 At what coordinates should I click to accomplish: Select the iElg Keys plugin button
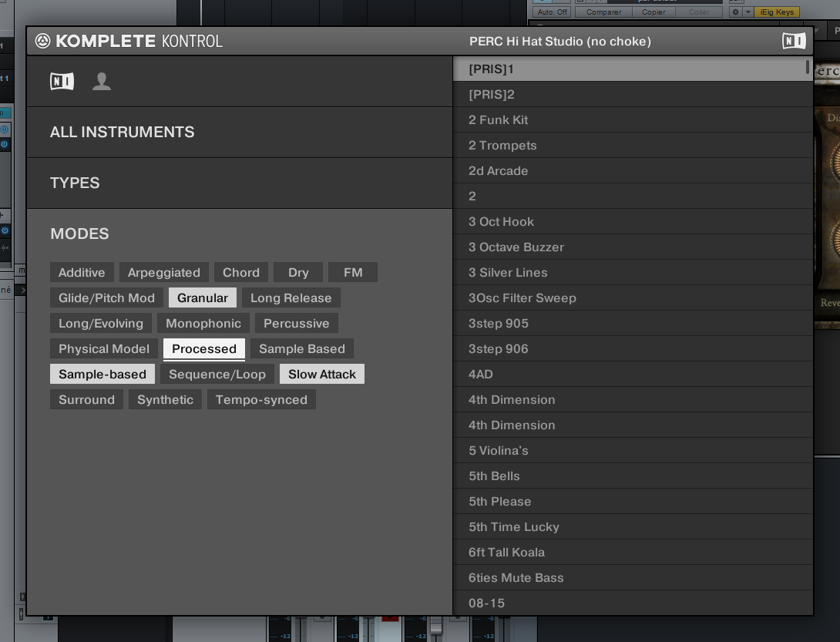click(777, 12)
